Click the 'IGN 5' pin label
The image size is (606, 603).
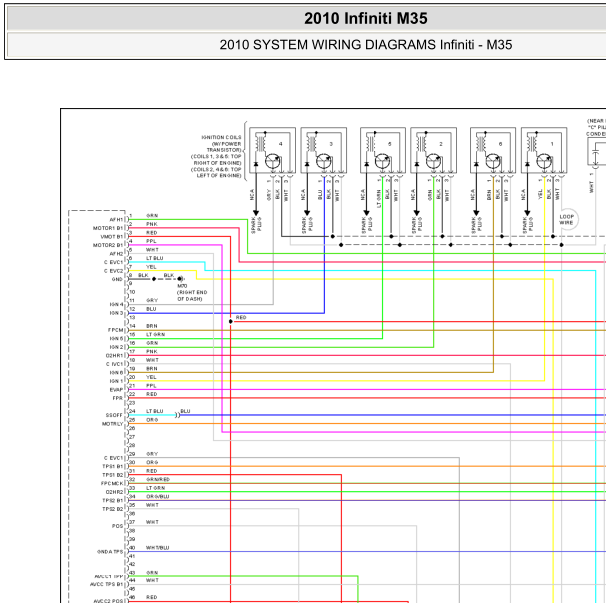coord(116,339)
